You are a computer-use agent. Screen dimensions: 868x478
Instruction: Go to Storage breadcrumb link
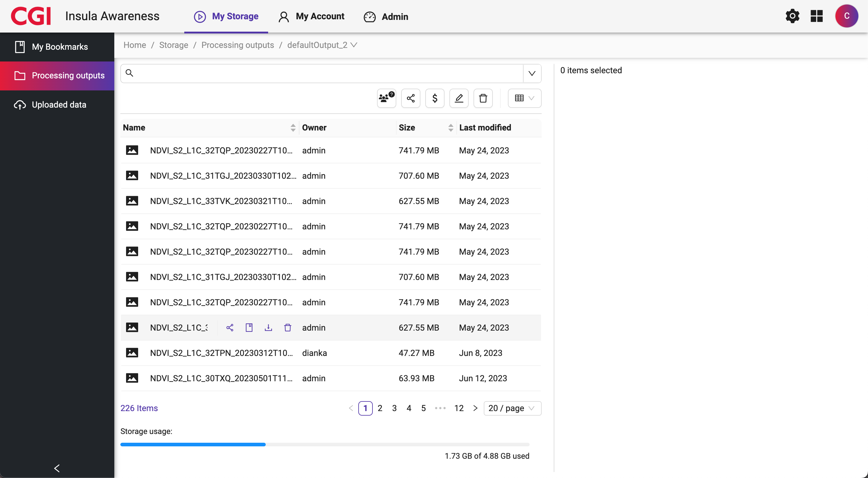[174, 45]
